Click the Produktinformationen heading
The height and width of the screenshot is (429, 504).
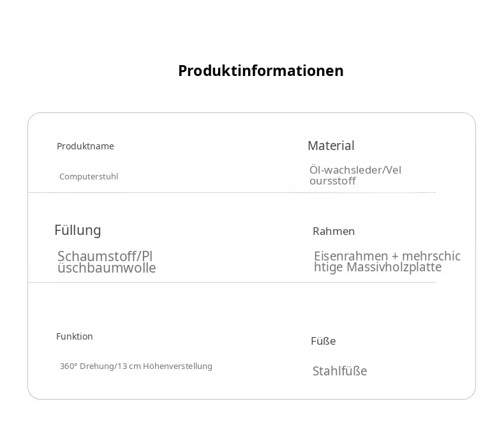(261, 71)
